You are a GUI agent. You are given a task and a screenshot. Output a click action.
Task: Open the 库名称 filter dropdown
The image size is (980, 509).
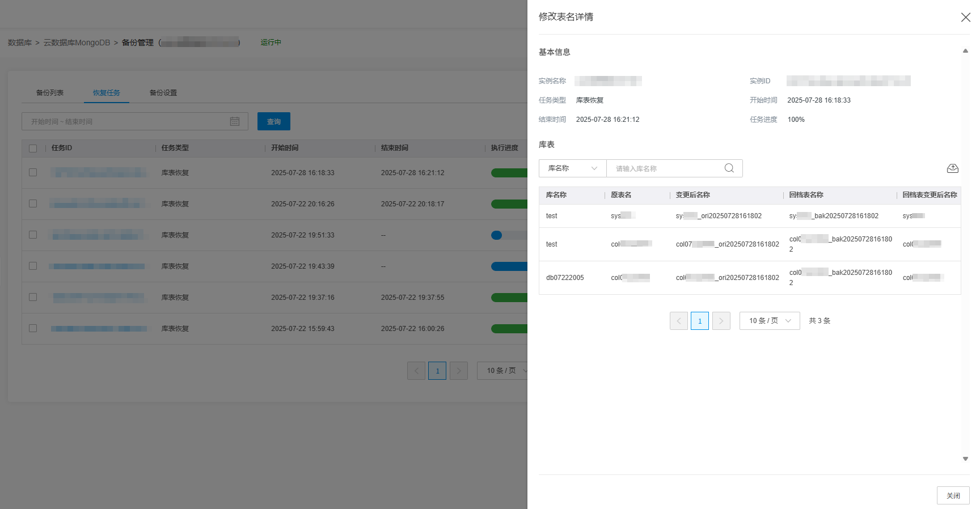coord(572,168)
